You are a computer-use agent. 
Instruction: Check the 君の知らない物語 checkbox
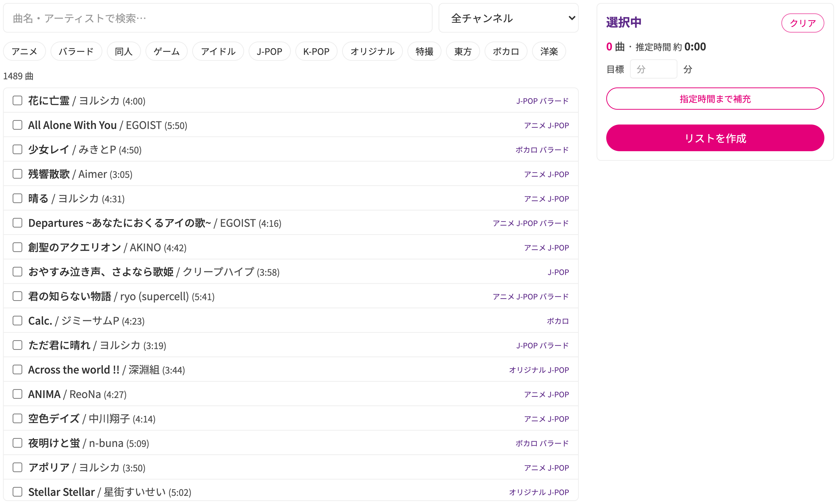(x=17, y=296)
